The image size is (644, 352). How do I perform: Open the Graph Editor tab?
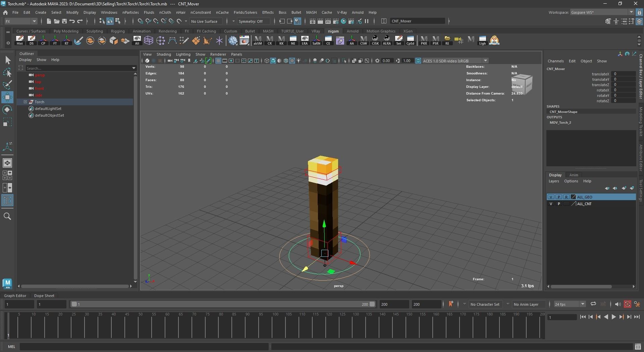pos(15,296)
